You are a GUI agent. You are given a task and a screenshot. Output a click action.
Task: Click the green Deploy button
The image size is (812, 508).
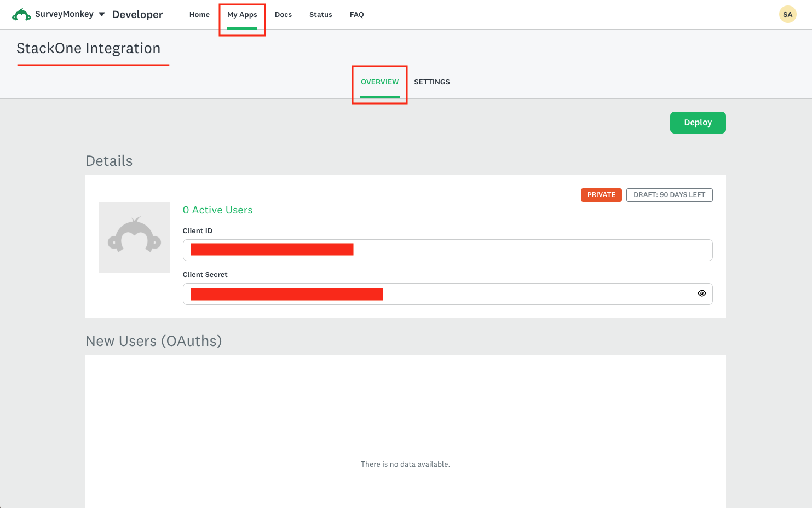[x=698, y=123]
